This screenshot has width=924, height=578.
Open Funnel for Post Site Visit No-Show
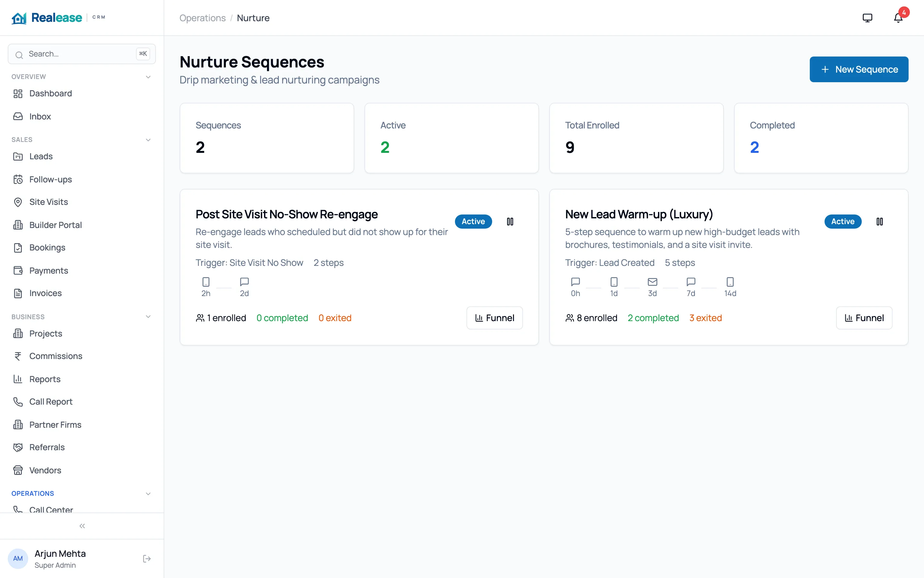pyautogui.click(x=494, y=318)
